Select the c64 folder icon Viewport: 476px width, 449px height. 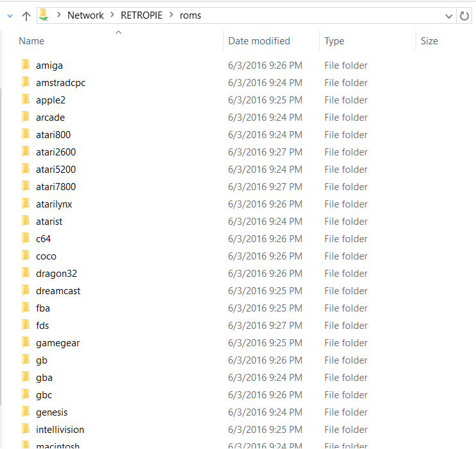click(26, 238)
